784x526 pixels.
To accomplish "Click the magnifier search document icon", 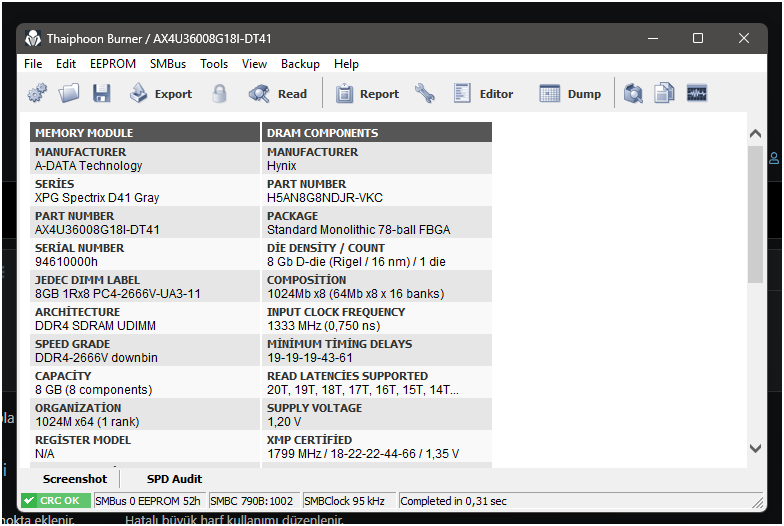I will pos(633,94).
